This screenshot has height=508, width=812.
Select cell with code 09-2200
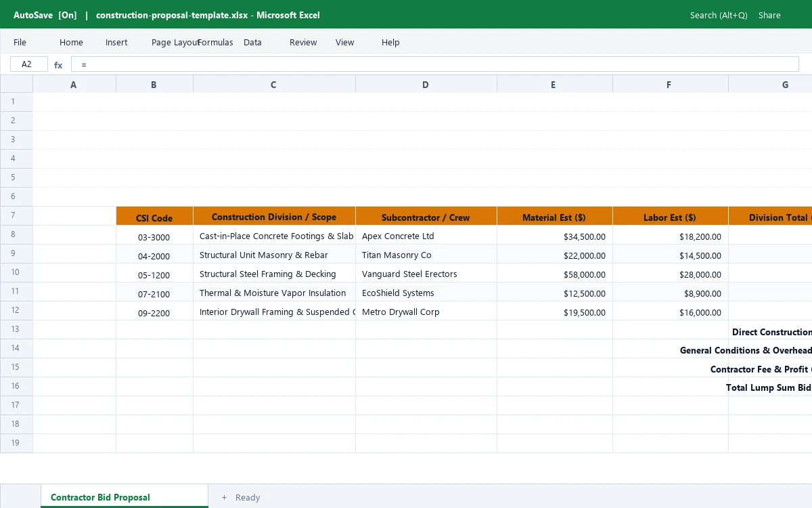154,311
